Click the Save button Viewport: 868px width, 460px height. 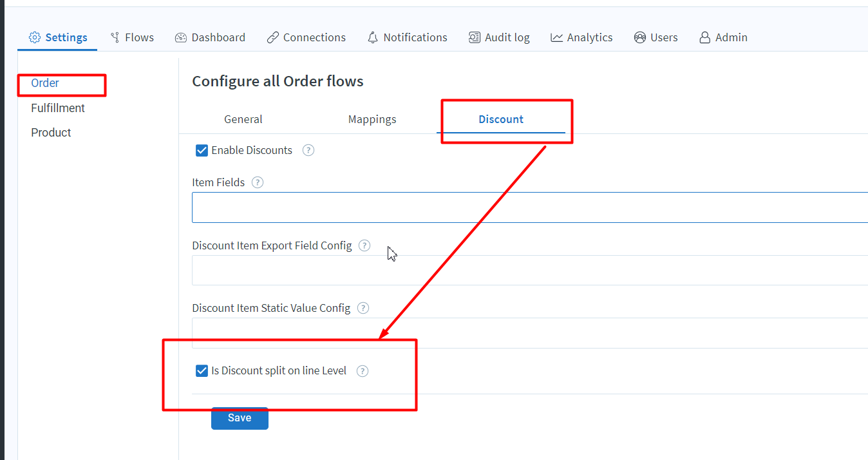click(240, 418)
